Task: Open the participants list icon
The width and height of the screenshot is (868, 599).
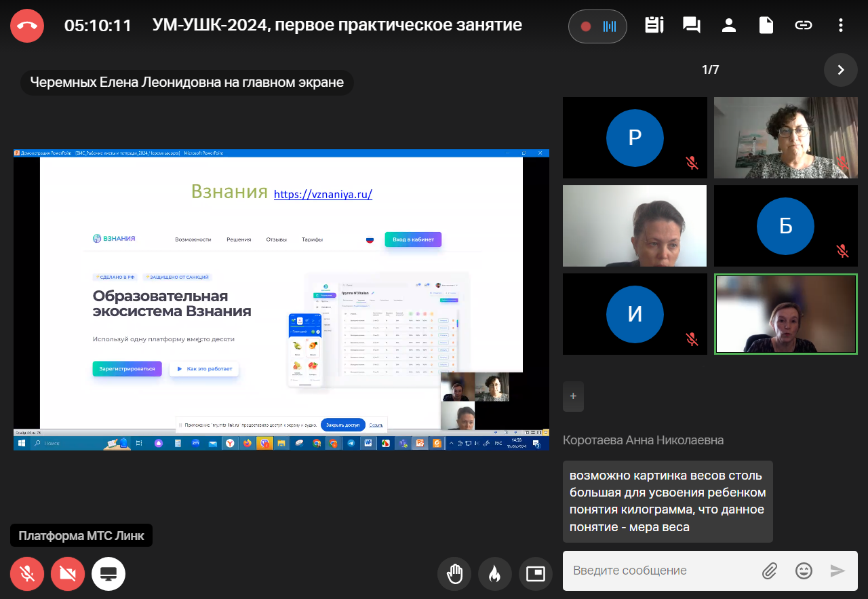Action: click(729, 26)
